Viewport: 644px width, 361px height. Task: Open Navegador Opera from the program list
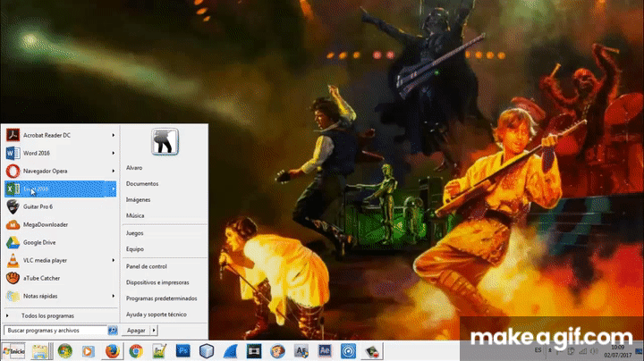tap(61, 171)
